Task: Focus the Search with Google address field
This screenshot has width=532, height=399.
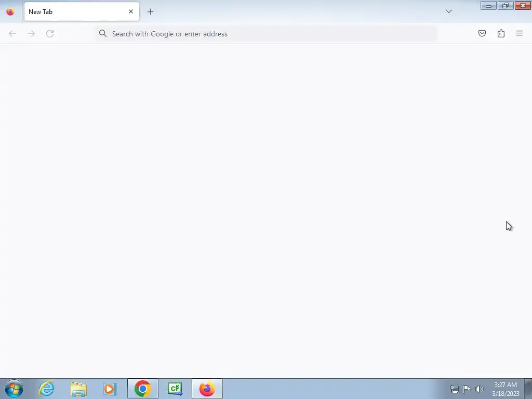Action: click(x=265, y=34)
